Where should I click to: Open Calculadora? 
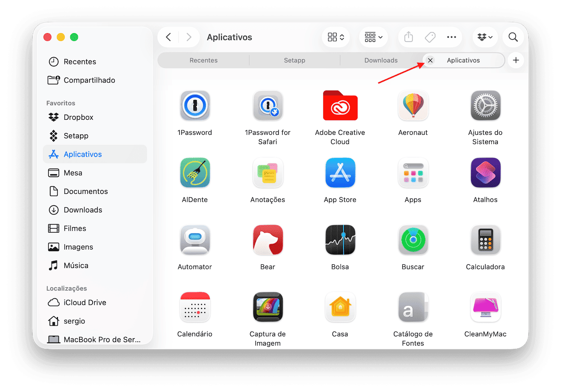(485, 240)
